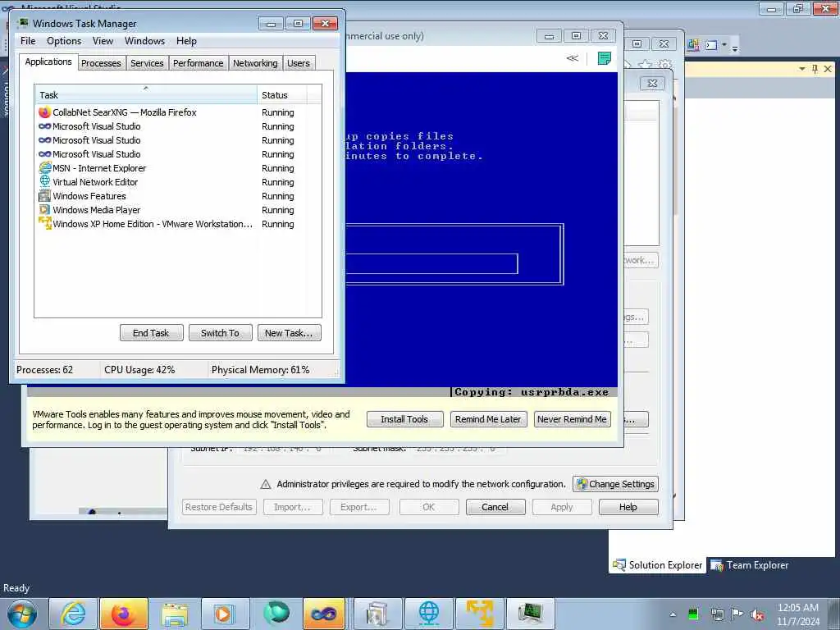
Task: Sort tasks by Status column header
Action: coord(282,94)
